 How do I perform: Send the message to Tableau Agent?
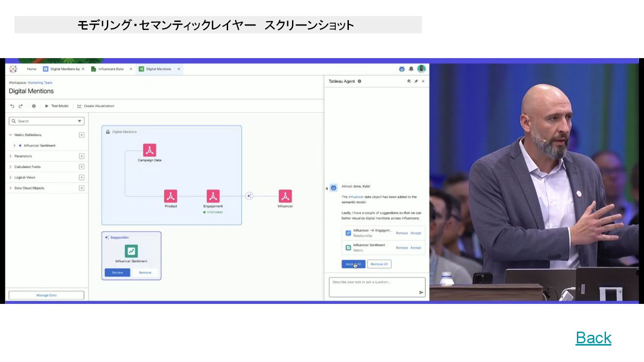421,293
